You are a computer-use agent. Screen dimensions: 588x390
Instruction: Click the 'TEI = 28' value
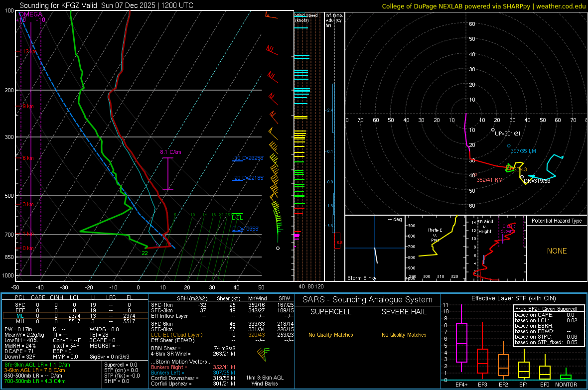(x=99, y=335)
